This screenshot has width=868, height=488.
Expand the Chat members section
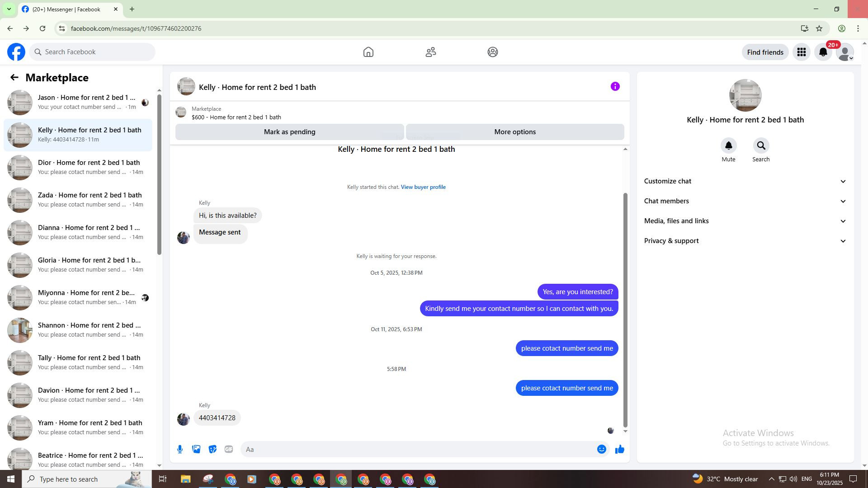point(745,201)
